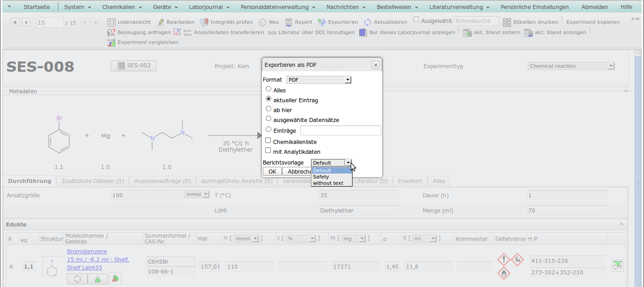Click the Bearbeiten pencil icon
This screenshot has width=644, height=287.
tap(160, 22)
